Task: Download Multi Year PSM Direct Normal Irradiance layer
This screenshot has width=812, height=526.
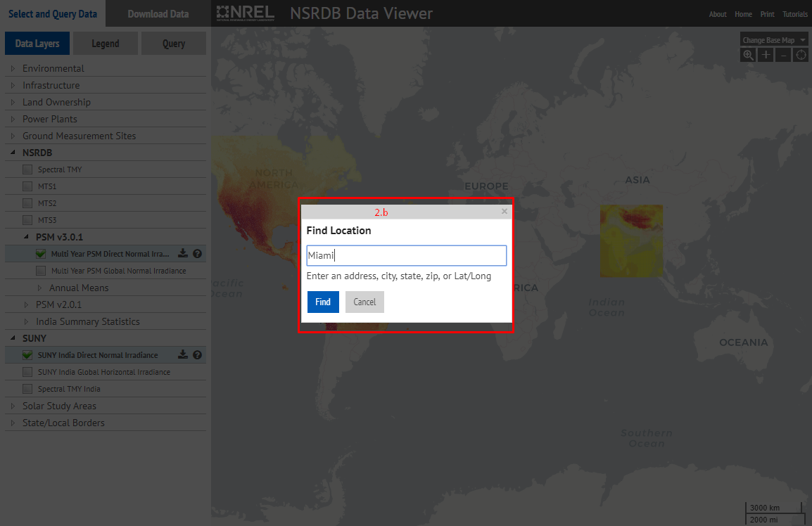Action: coord(183,253)
